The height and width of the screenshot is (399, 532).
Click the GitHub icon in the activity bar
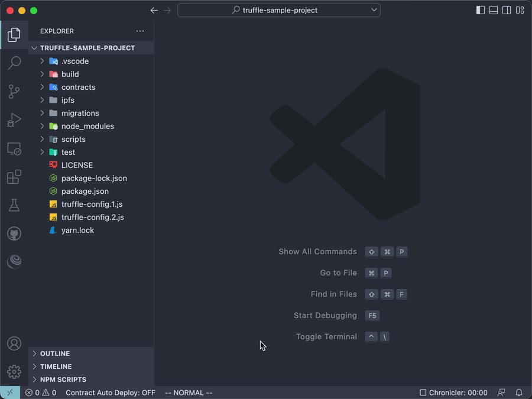(14, 233)
